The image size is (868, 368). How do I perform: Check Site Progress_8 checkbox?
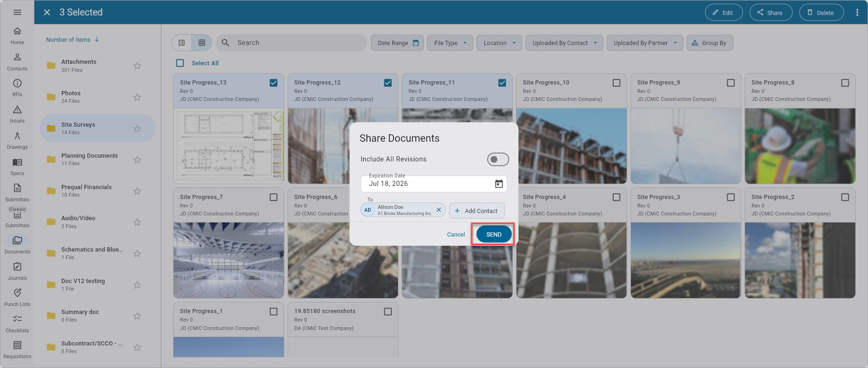tap(845, 83)
